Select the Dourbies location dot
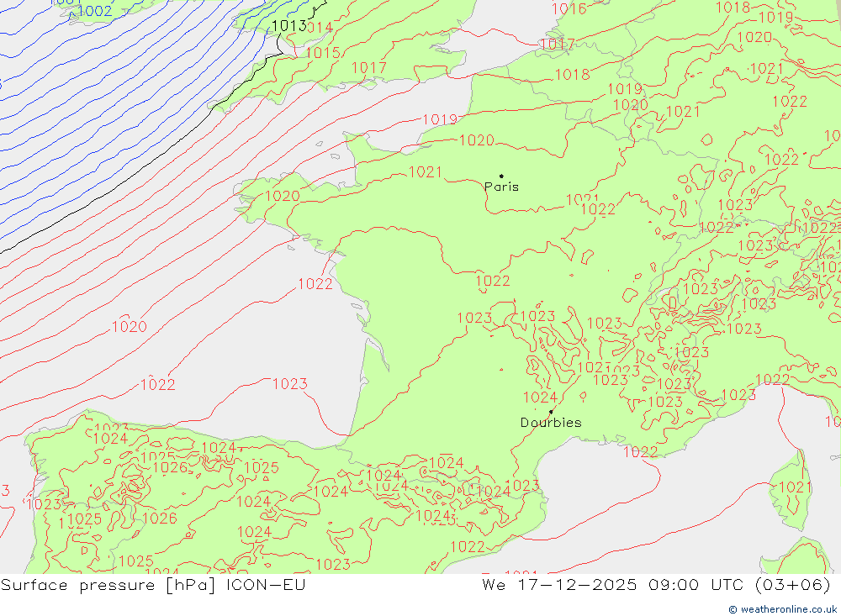841x616 pixels. (551, 412)
